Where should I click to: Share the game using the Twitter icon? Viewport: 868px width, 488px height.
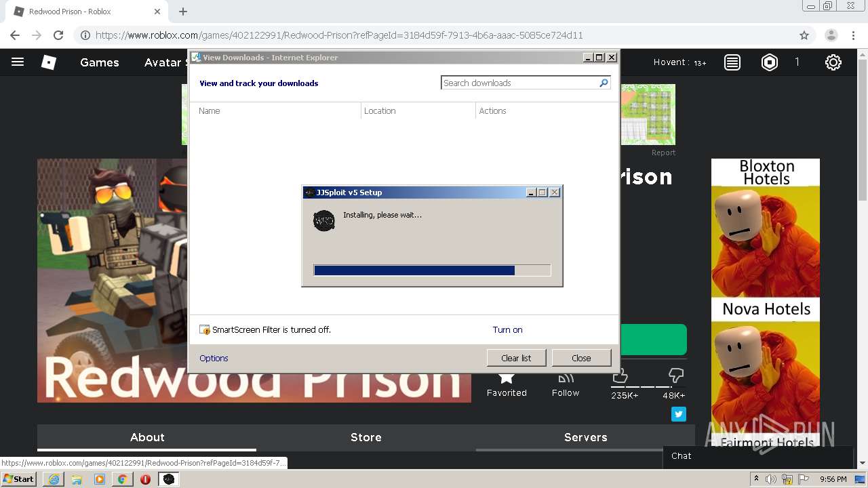(679, 414)
